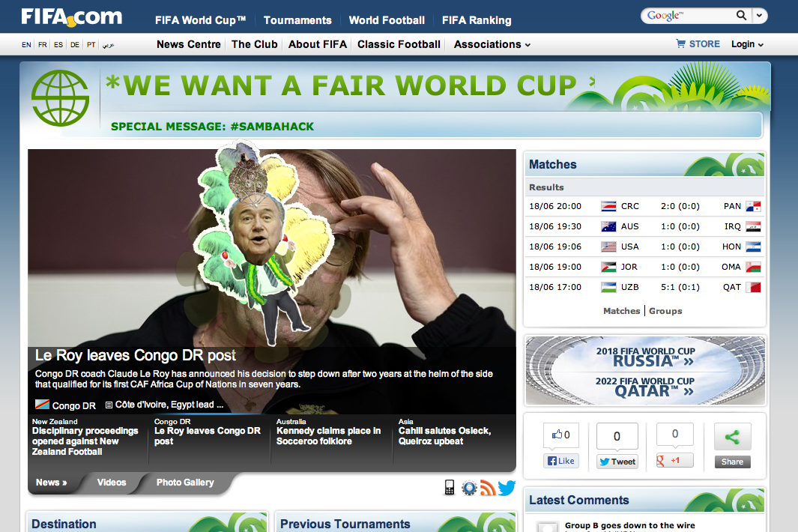Open the World Football menu

pos(387,20)
